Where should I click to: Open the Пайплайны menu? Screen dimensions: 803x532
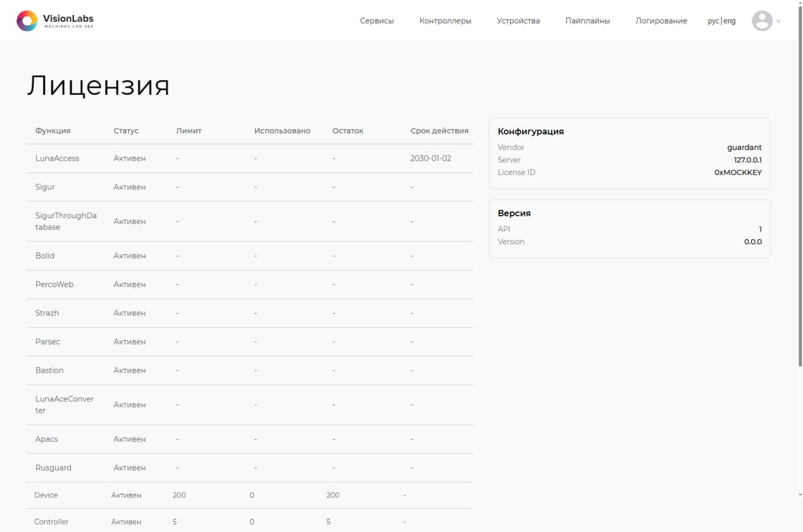(588, 21)
